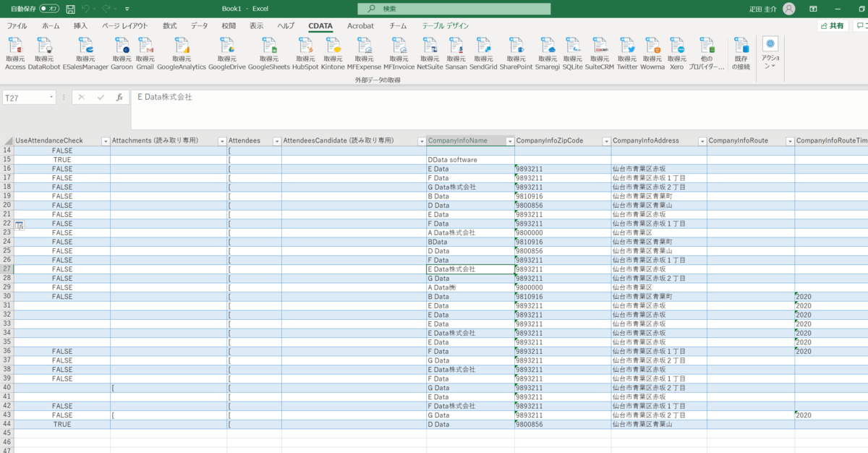Screen dimensions: 868x453
Task: Expand the Name Box dropdown arrow
Action: (x=51, y=97)
